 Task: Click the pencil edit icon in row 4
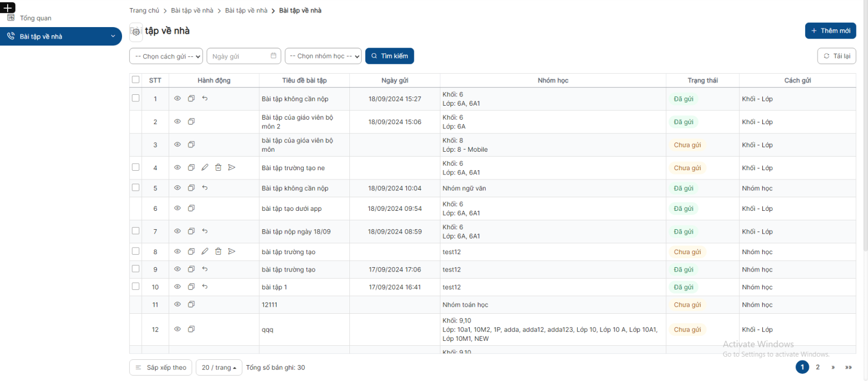(205, 167)
